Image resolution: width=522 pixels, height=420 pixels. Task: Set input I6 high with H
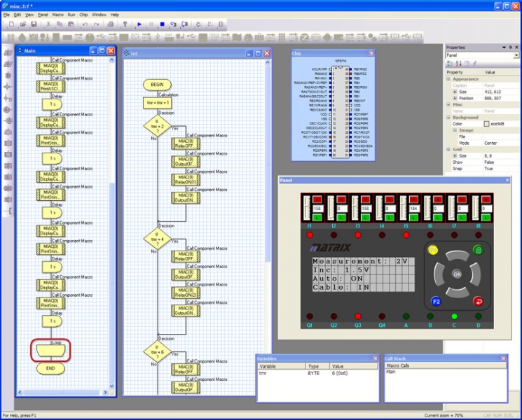[437, 199]
